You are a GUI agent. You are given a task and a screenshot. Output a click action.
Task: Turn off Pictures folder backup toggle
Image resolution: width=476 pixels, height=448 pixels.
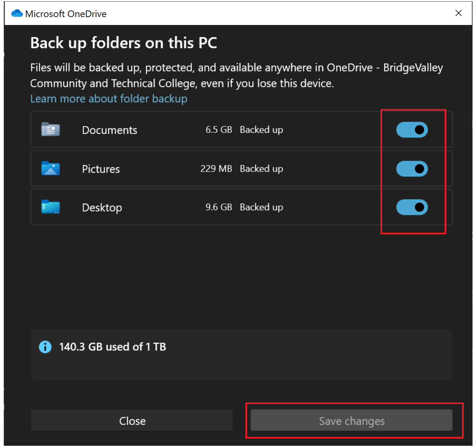tap(412, 169)
